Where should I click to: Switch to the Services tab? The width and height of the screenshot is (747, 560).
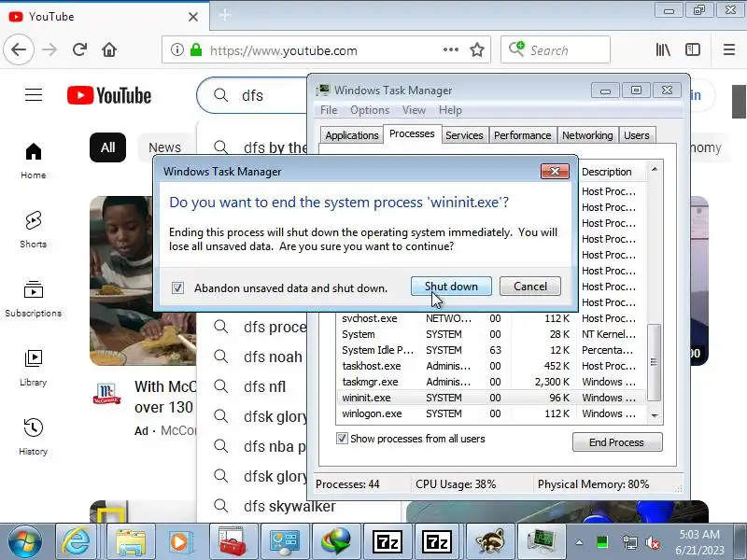click(x=464, y=135)
